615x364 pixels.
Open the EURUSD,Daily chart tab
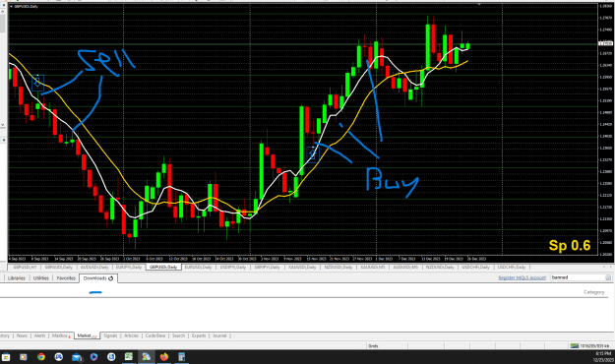point(198,268)
